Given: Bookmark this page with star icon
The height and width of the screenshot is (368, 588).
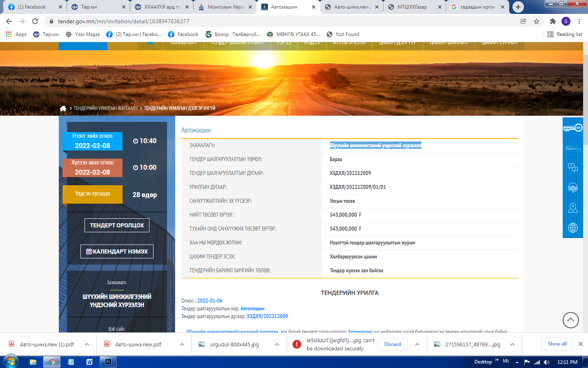Looking at the screenshot, I should pos(537,21).
